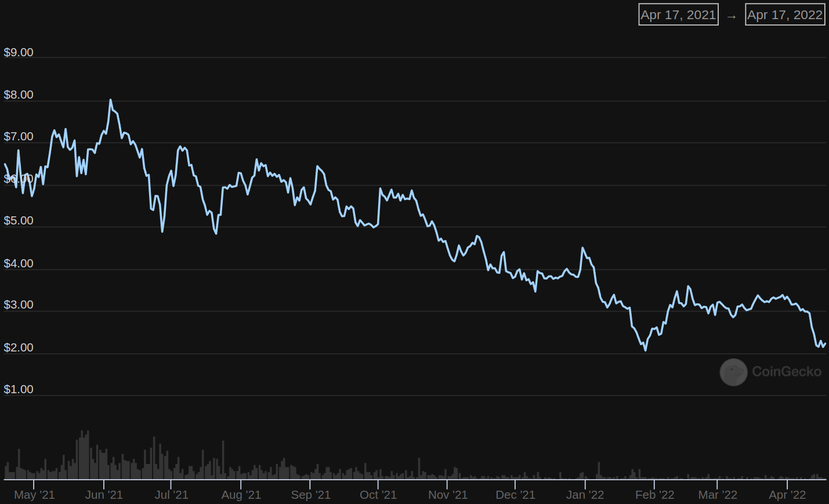Select the Feb '22 axis tick label
829x504 pixels.
point(654,495)
